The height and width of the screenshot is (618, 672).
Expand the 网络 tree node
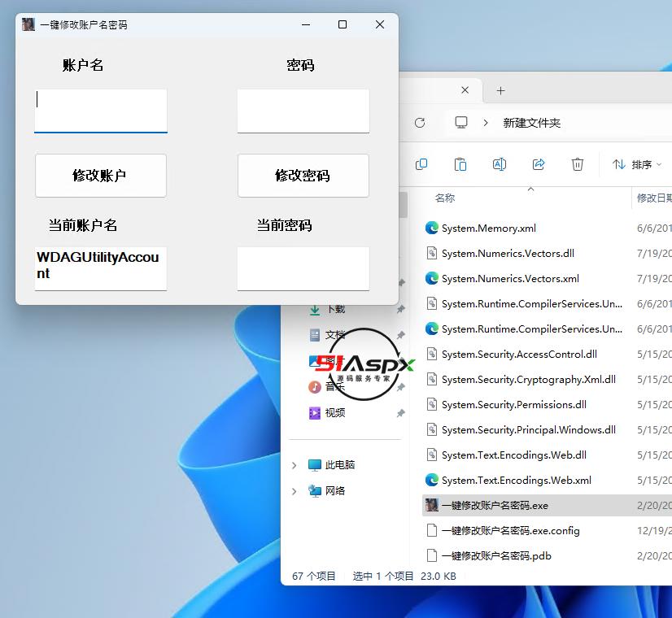(295, 491)
